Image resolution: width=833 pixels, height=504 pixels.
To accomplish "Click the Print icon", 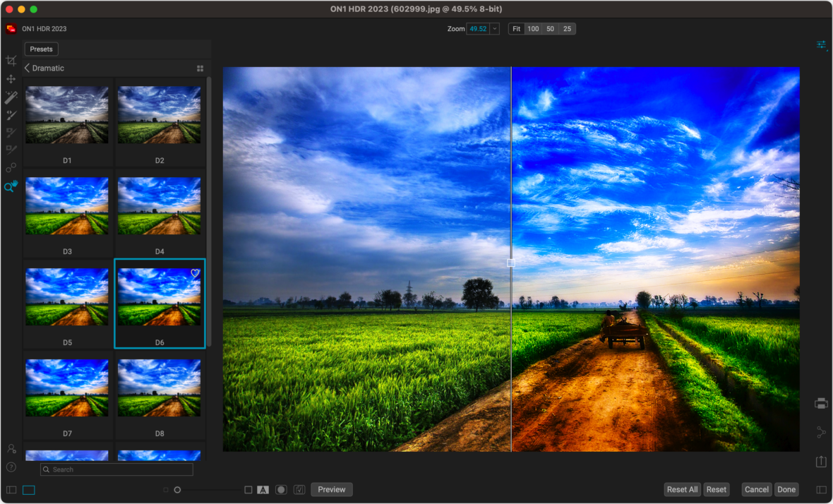I will pyautogui.click(x=821, y=404).
